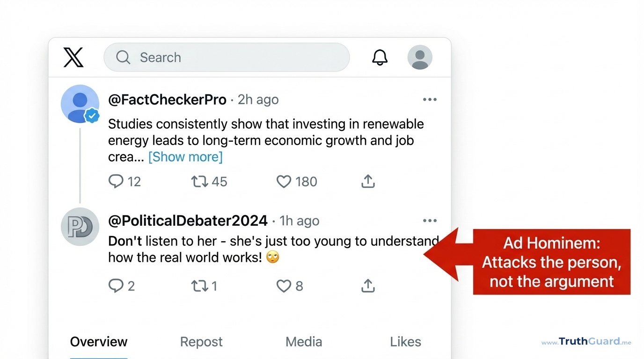Click the profile avatar in the top bar
Image resolution: width=644 pixels, height=359 pixels.
pyautogui.click(x=419, y=57)
